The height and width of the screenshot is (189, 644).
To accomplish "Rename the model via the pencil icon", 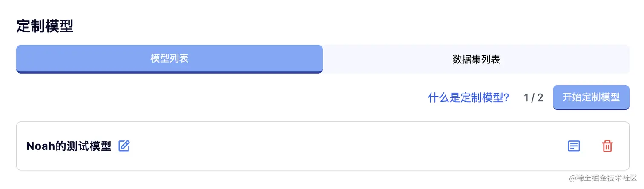I will click(124, 146).
